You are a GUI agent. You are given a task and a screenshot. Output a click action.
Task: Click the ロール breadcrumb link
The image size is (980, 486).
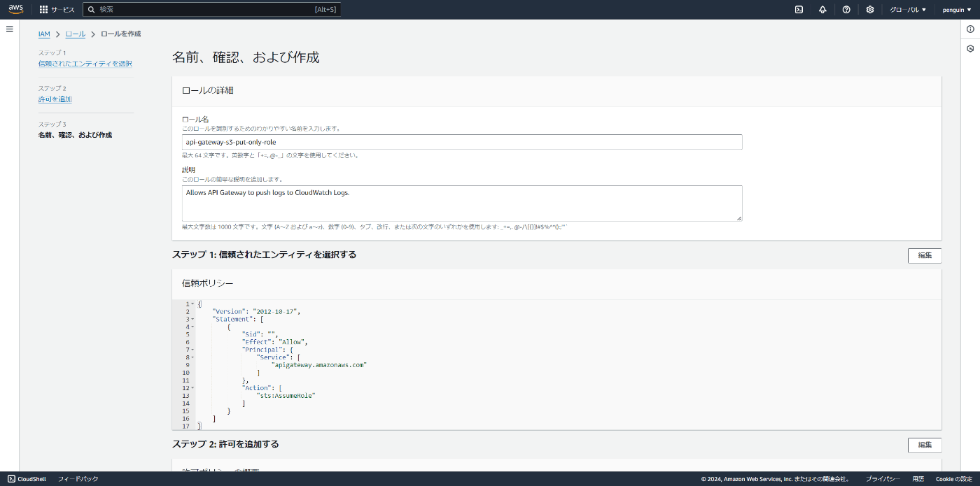pos(76,34)
